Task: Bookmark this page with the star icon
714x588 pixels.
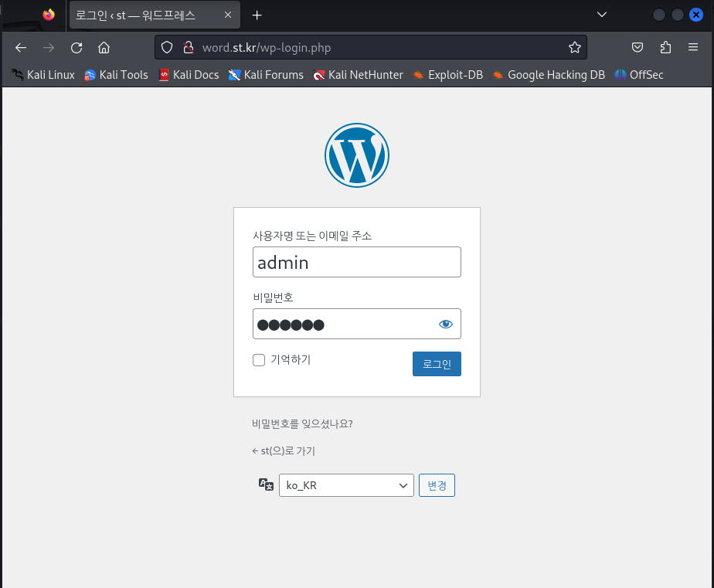Action: pos(575,47)
